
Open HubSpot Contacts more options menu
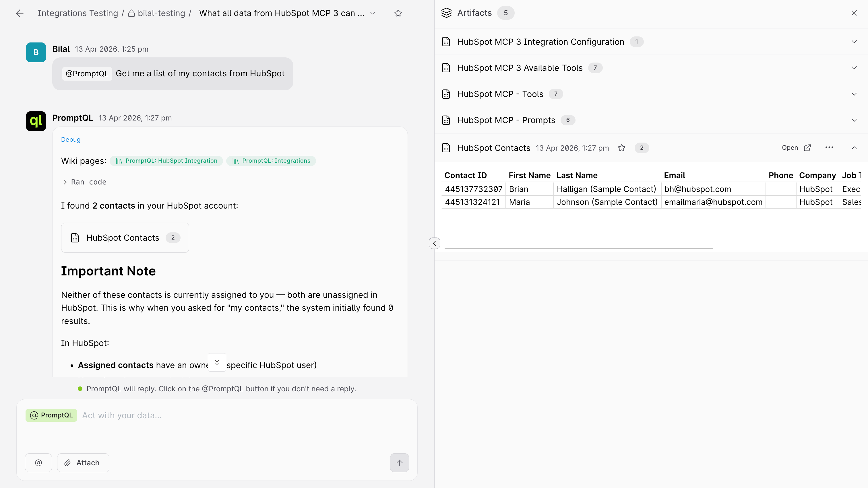(829, 147)
